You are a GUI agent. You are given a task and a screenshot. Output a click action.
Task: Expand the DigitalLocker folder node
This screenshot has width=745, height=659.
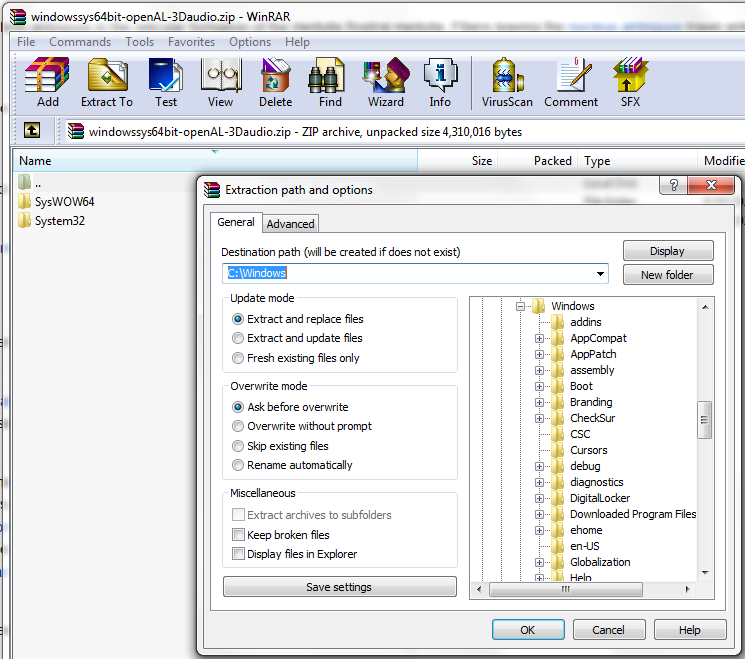[x=539, y=498]
